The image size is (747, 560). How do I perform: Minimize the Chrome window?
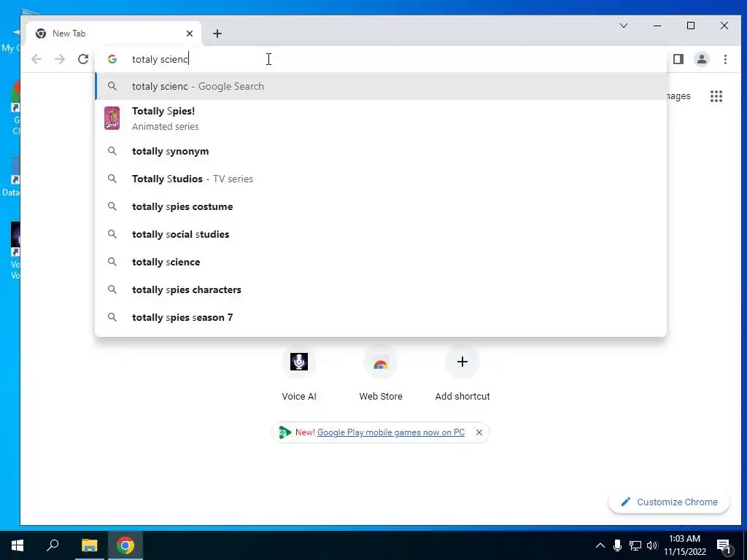[657, 26]
